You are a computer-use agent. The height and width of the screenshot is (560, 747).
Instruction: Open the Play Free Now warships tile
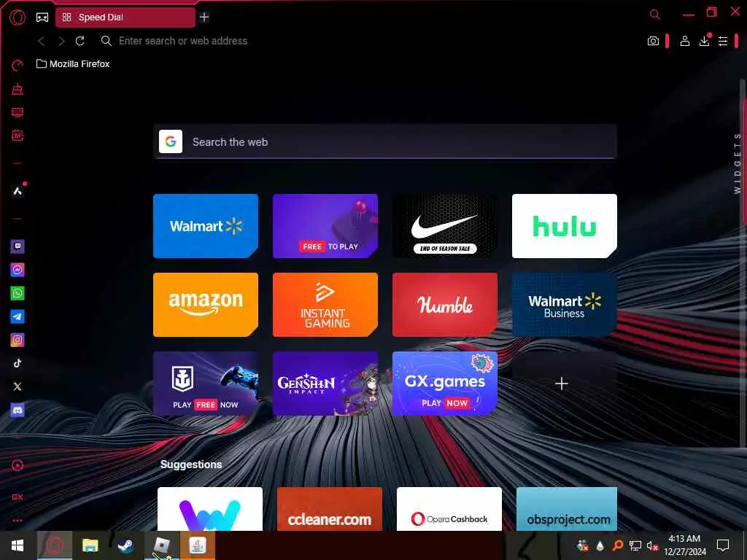tap(205, 384)
